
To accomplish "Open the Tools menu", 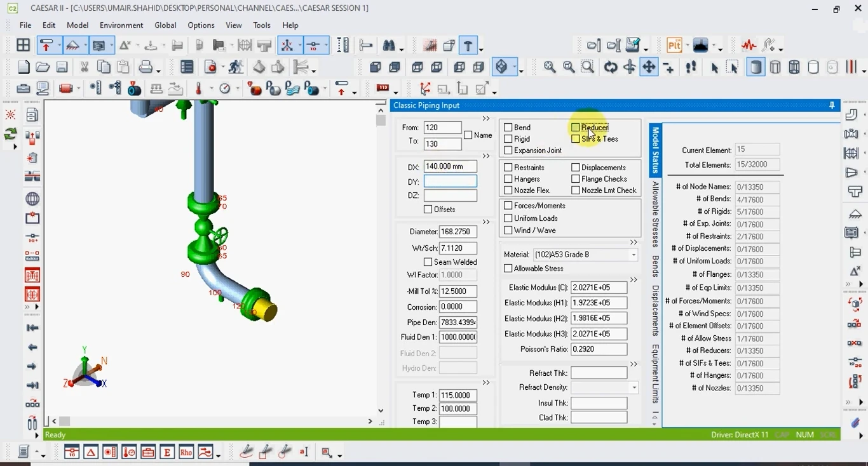I will pos(262,25).
